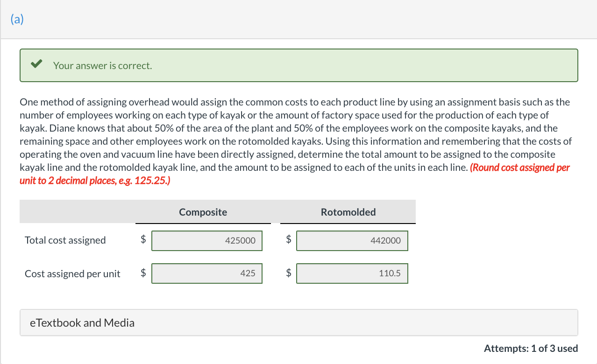Select the Rotomolded total cost assigned field
This screenshot has width=597, height=364.
tap(352, 241)
